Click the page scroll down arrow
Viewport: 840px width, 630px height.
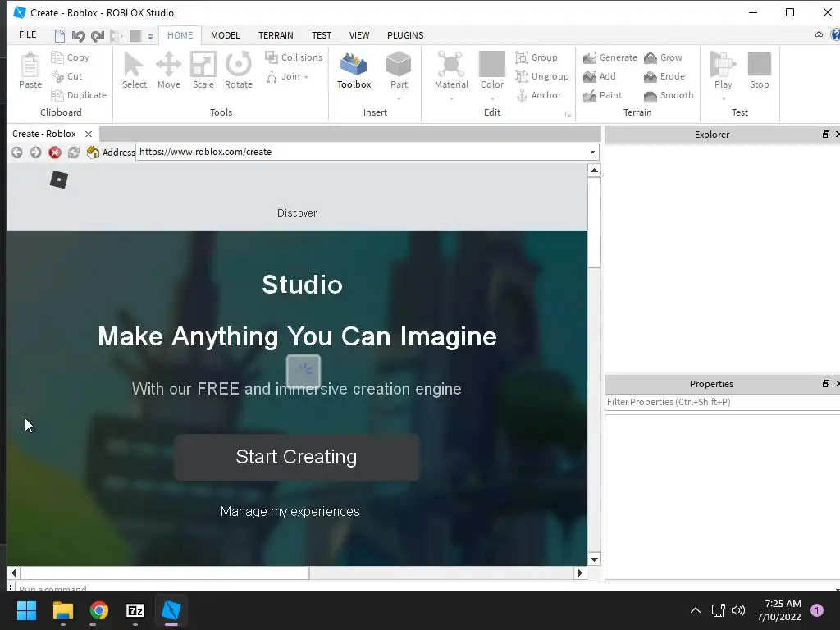pos(594,559)
